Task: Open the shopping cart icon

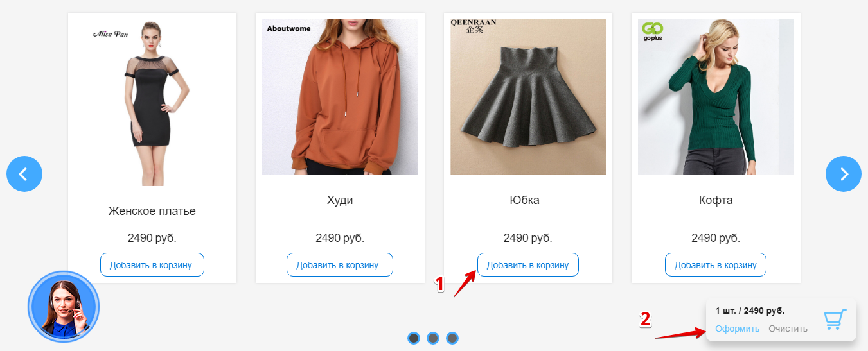Action: (835, 320)
